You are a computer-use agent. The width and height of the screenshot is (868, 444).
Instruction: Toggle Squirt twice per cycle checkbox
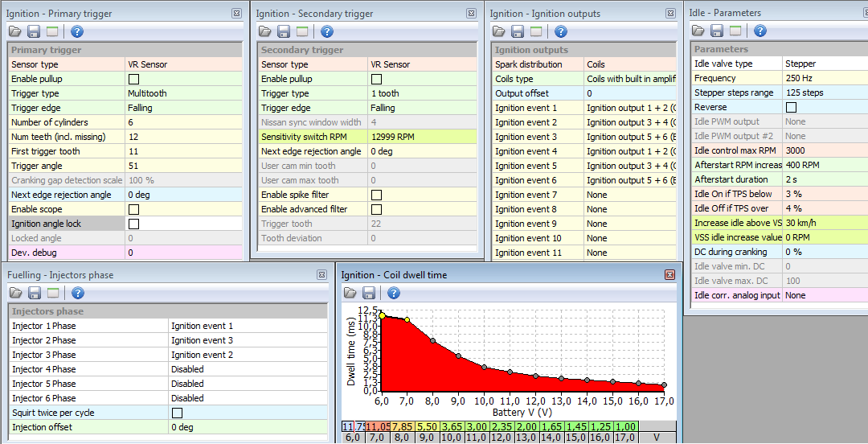[x=177, y=413]
